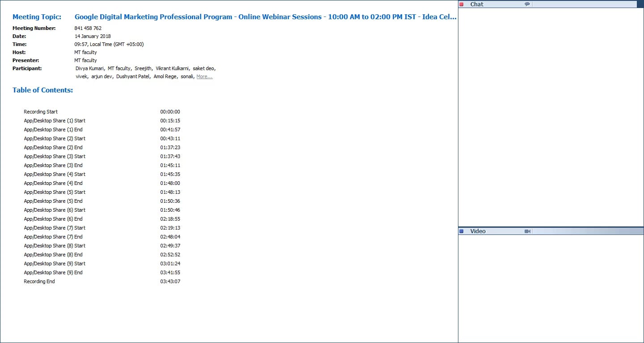Select App/Desktop Share (6) End entry
The width and height of the screenshot is (644, 343).
pyautogui.click(x=53, y=219)
